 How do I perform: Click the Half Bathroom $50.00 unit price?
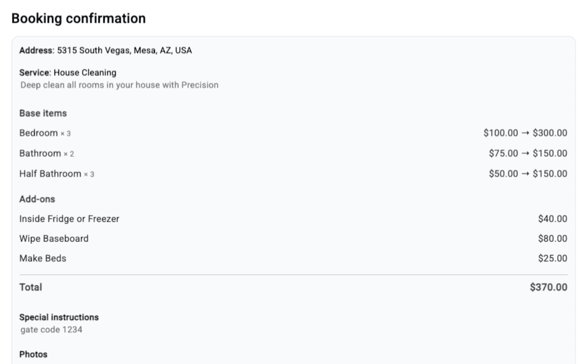(503, 174)
